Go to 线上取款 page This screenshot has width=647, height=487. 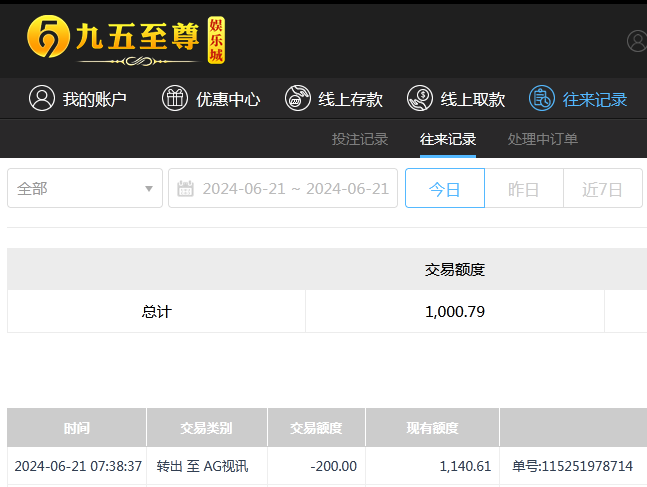pos(456,99)
